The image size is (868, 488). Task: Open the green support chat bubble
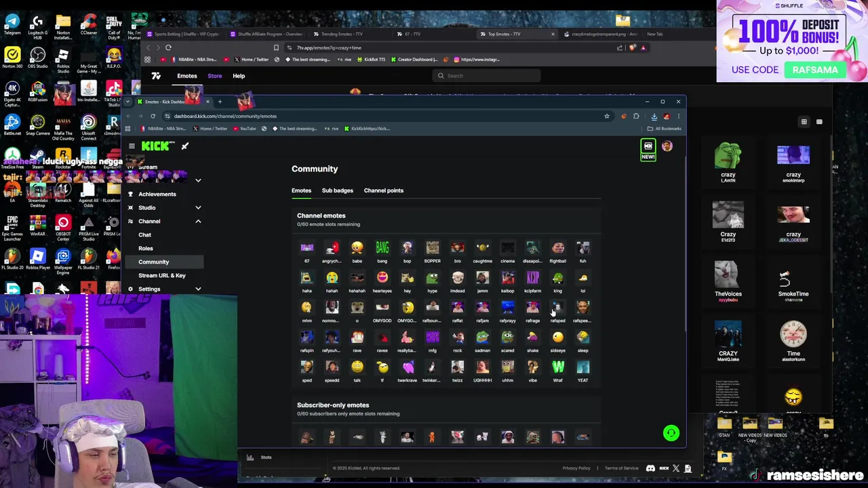pyautogui.click(x=671, y=433)
